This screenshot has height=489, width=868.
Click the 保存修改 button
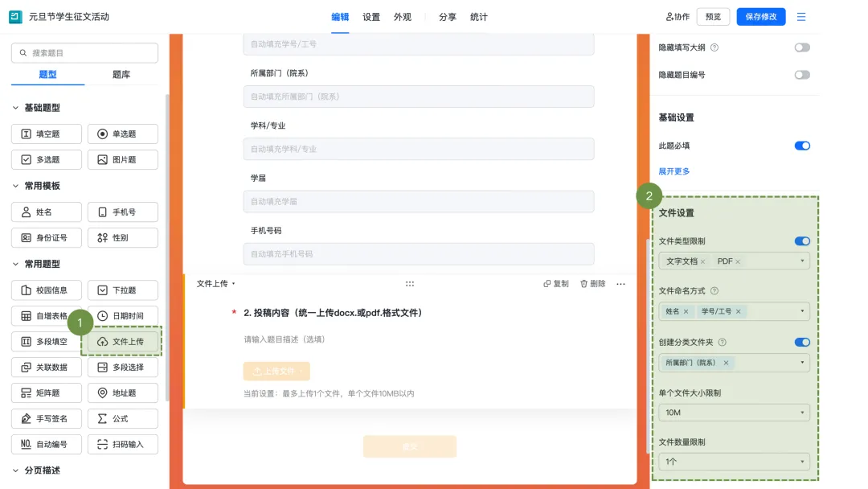click(761, 17)
